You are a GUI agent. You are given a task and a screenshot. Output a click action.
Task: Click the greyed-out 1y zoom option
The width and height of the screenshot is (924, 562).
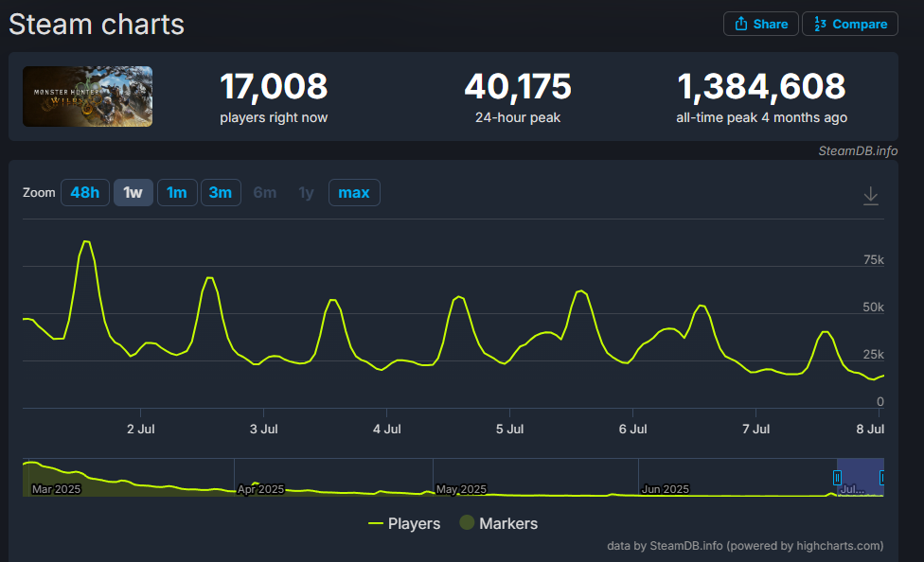306,193
